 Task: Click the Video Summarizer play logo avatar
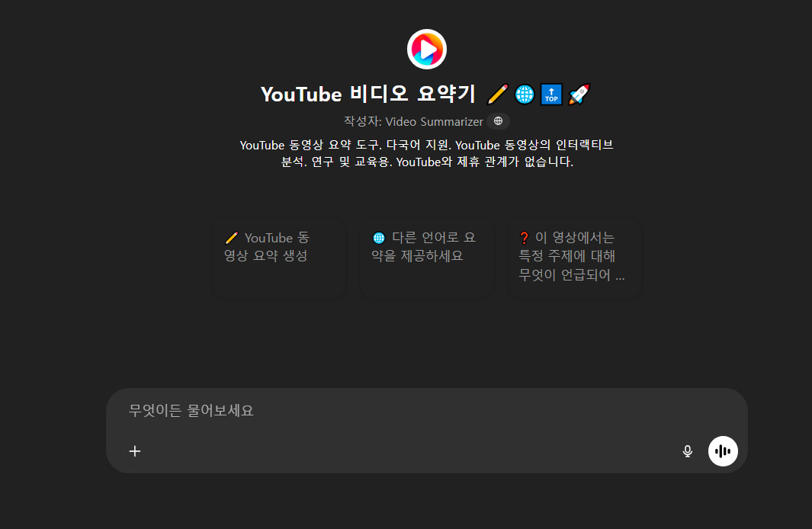click(x=427, y=50)
